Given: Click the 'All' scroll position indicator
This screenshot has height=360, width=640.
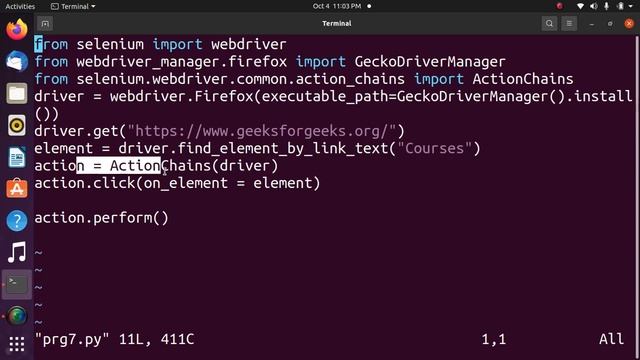Looking at the screenshot, I should click(611, 339).
